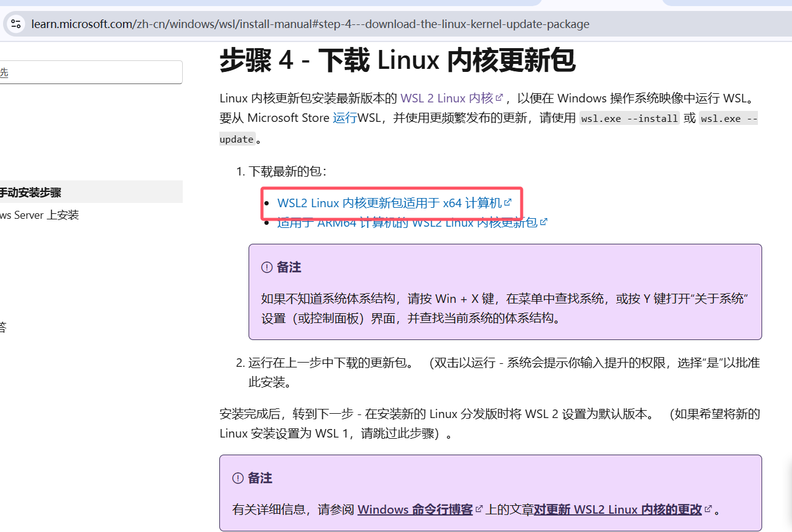Download 适用于 ARM64 计算机的 WSL2 Linux 内核更新包
The width and height of the screenshot is (792, 532).
point(412,222)
